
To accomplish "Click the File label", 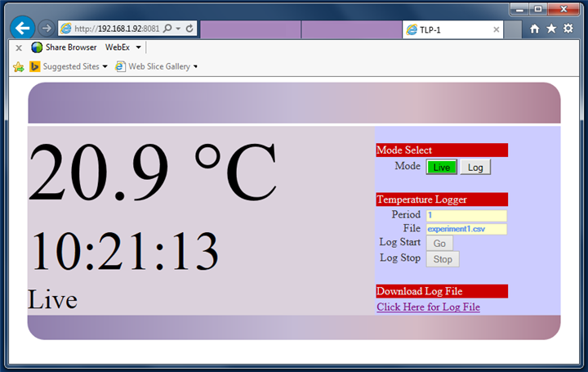I will pyautogui.click(x=412, y=228).
